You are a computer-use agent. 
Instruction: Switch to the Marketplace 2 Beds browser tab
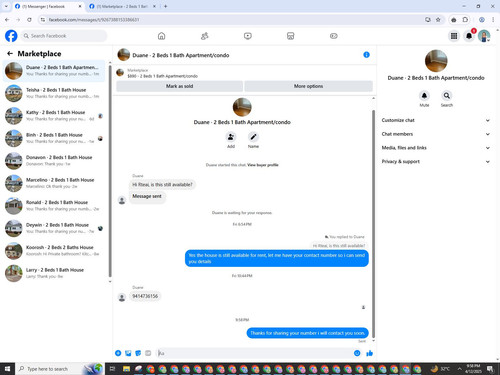(122, 6)
